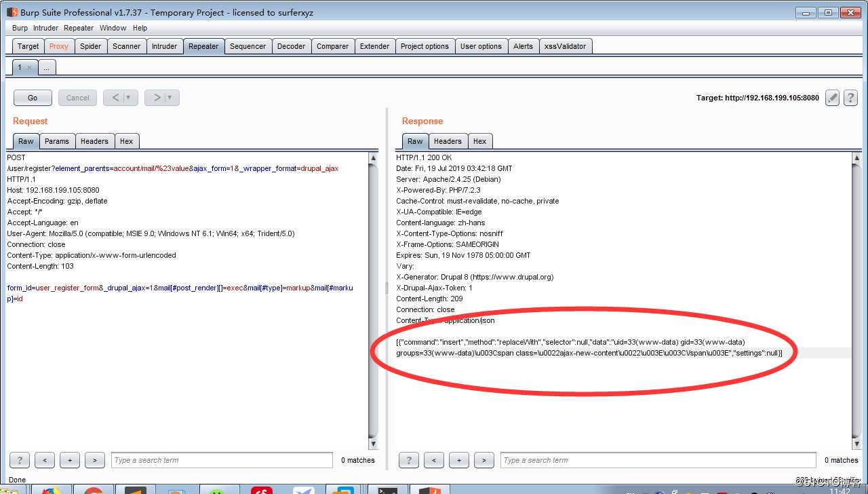Click request scrollbar down arrow
Viewport: 868px width, 494px height.
[373, 444]
